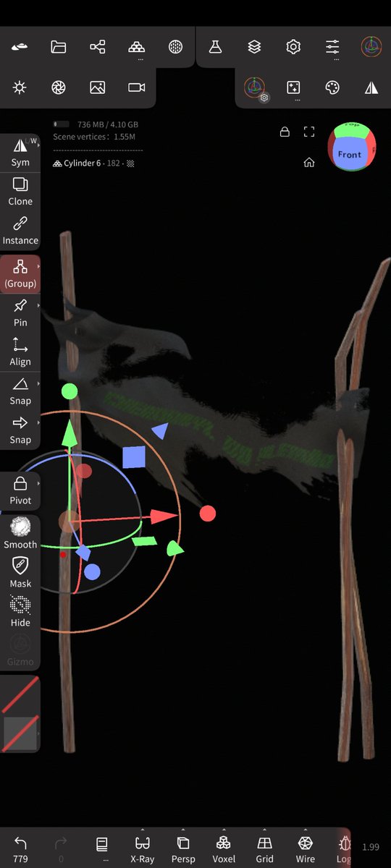This screenshot has width=391, height=868.
Task: Click the gizmo's red X-axis arrow
Action: click(164, 516)
